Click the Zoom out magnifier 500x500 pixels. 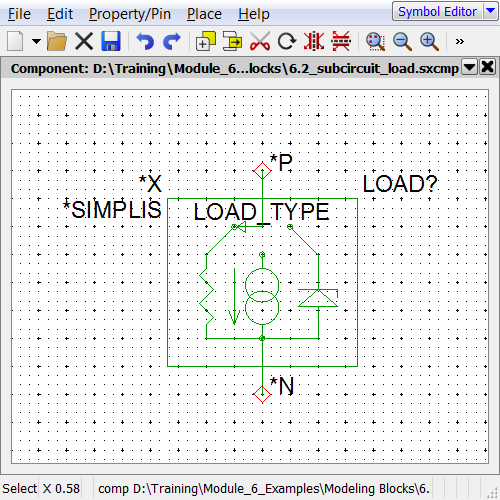click(x=402, y=42)
